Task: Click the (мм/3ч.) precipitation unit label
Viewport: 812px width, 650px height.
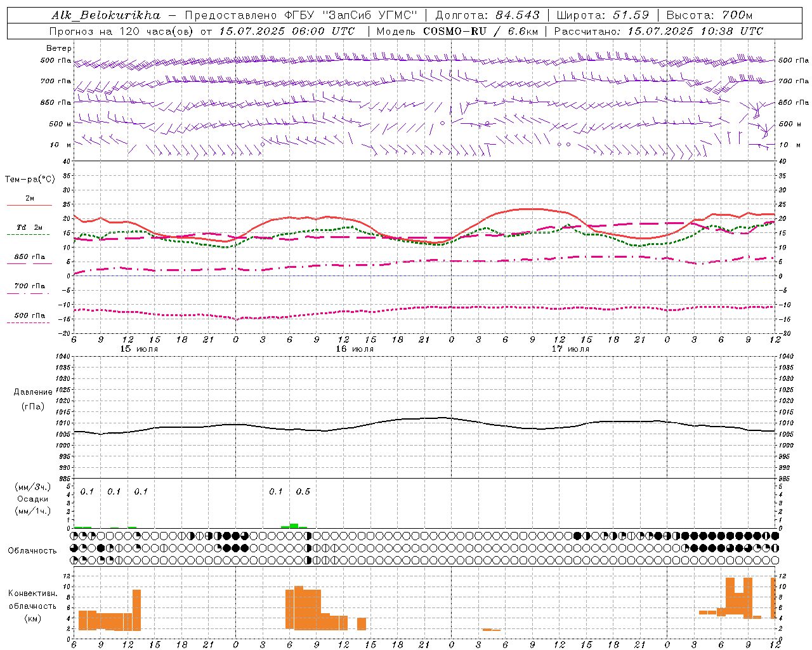Action: [33, 487]
